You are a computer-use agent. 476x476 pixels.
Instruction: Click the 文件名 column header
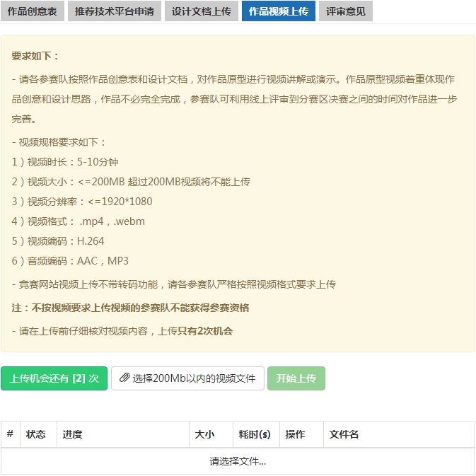pos(399,434)
